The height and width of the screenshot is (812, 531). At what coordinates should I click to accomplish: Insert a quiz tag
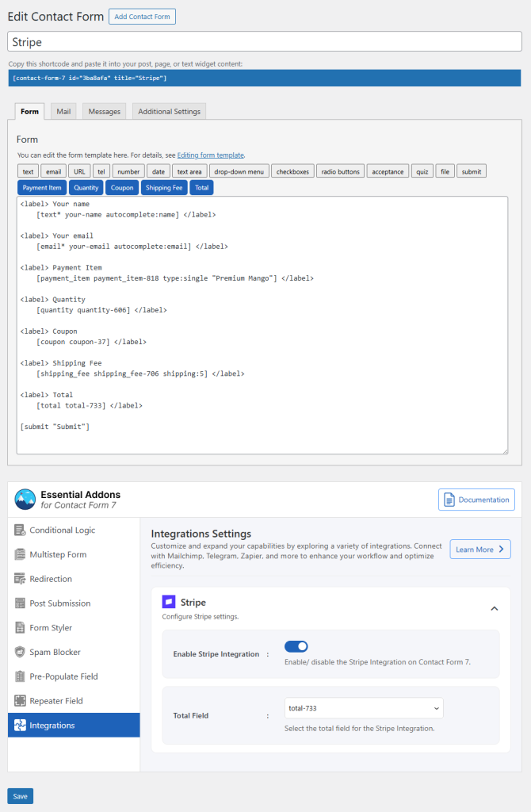tap(422, 171)
